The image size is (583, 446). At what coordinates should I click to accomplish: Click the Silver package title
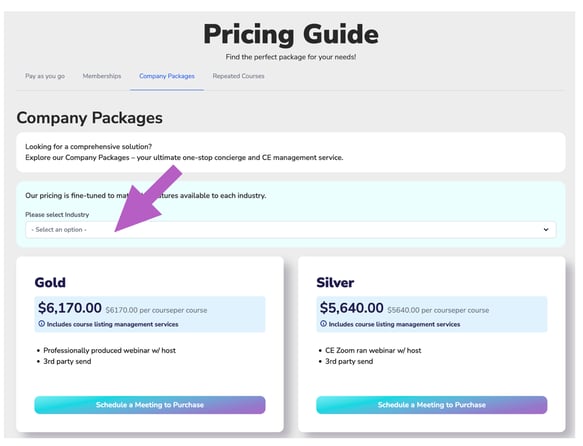tap(335, 282)
